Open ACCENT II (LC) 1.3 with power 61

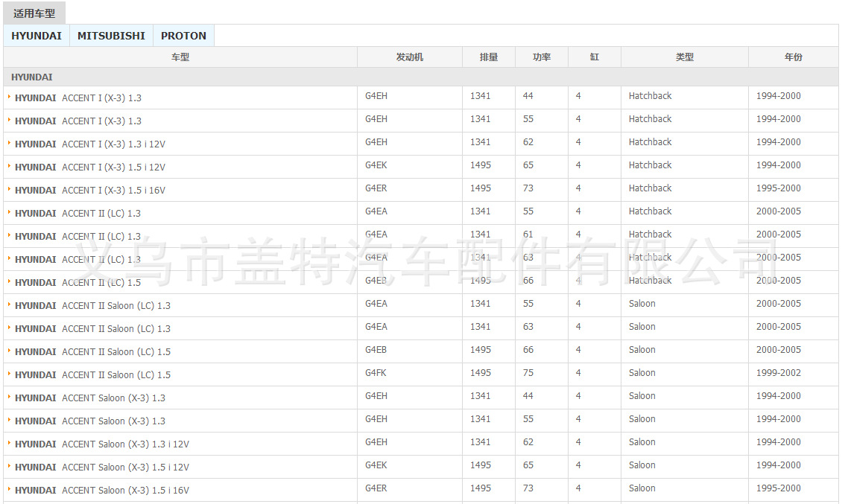77,237
